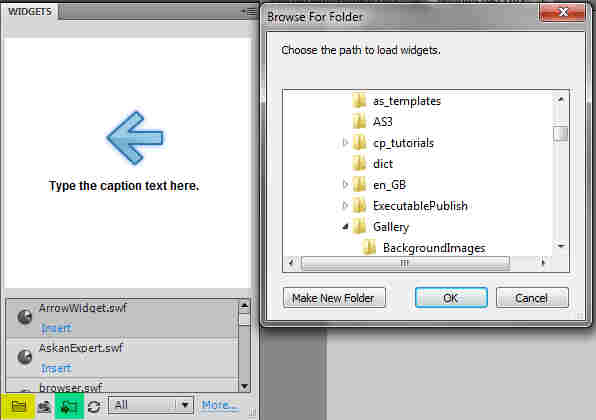Switch to the WIDGETS tab

(x=30, y=12)
